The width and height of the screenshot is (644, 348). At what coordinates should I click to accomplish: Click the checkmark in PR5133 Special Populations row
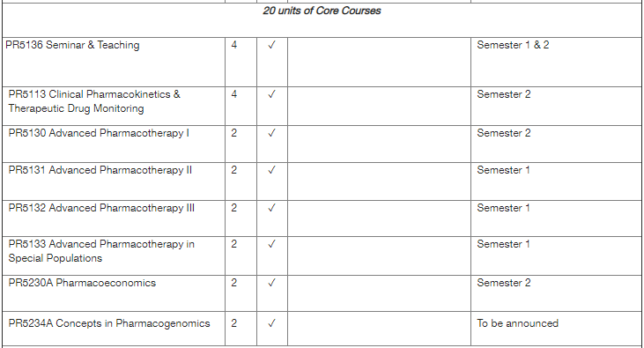coord(271,244)
